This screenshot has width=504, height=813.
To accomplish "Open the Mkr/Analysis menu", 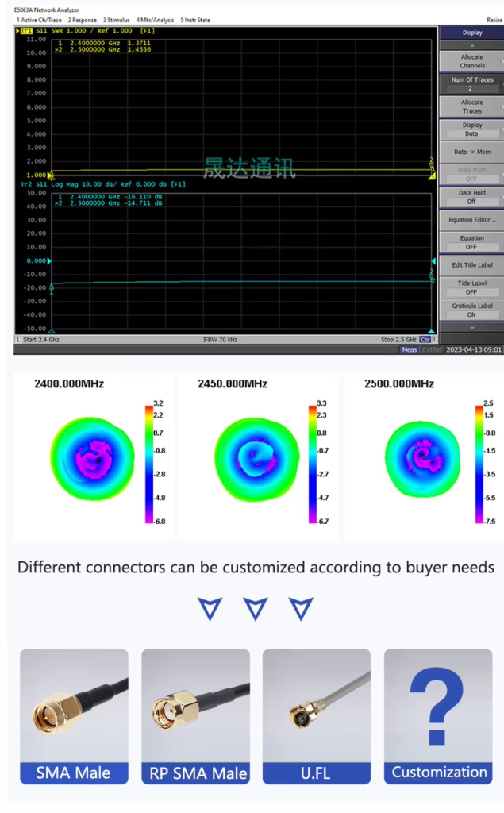I will pyautogui.click(x=154, y=20).
